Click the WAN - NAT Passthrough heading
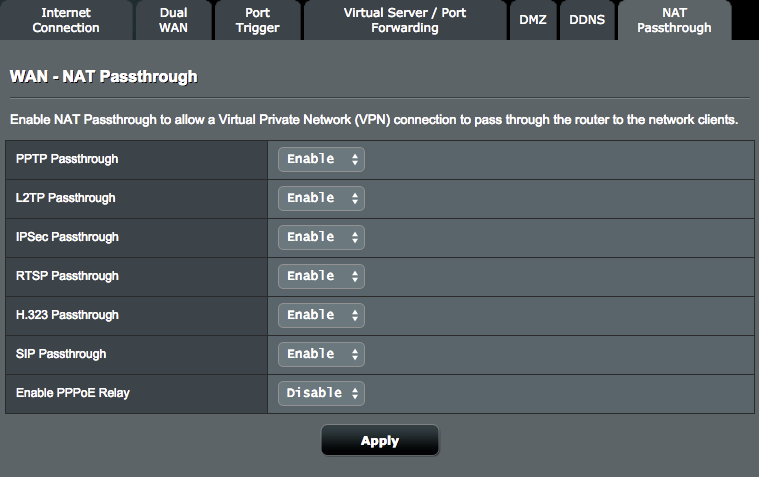Image resolution: width=759 pixels, height=477 pixels. [104, 77]
